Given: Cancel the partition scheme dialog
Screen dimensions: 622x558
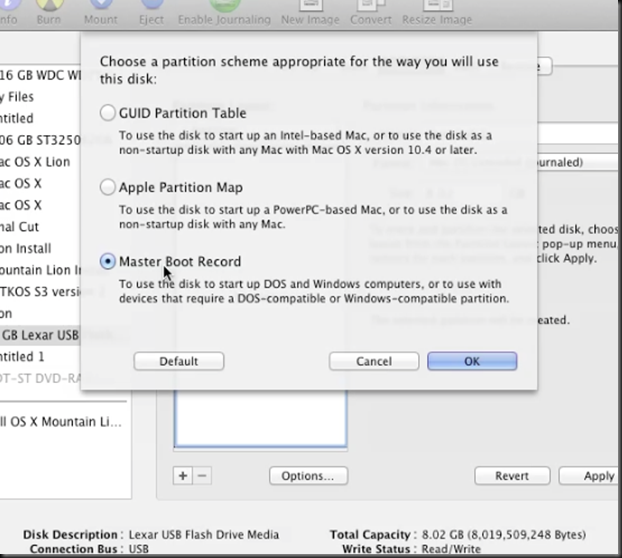Looking at the screenshot, I should tap(374, 361).
